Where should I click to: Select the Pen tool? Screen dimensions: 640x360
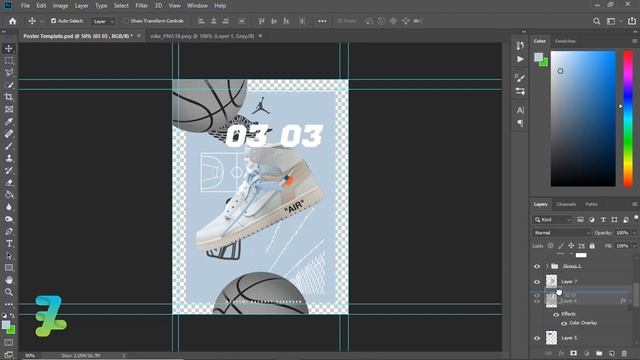coord(9,231)
